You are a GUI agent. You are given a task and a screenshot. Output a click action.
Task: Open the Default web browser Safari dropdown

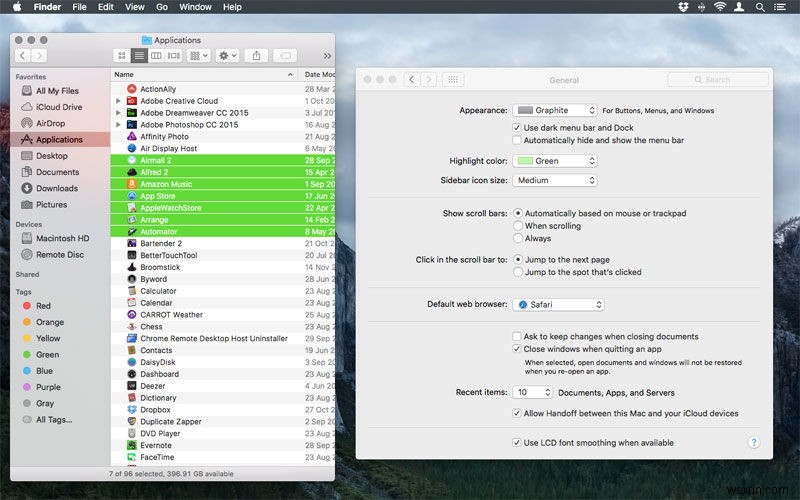[558, 304]
